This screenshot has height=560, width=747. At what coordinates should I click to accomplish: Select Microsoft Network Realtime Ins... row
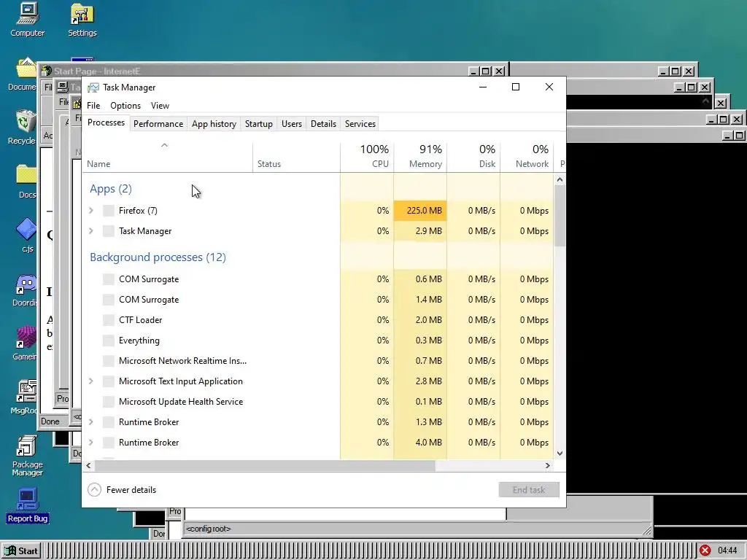point(318,361)
